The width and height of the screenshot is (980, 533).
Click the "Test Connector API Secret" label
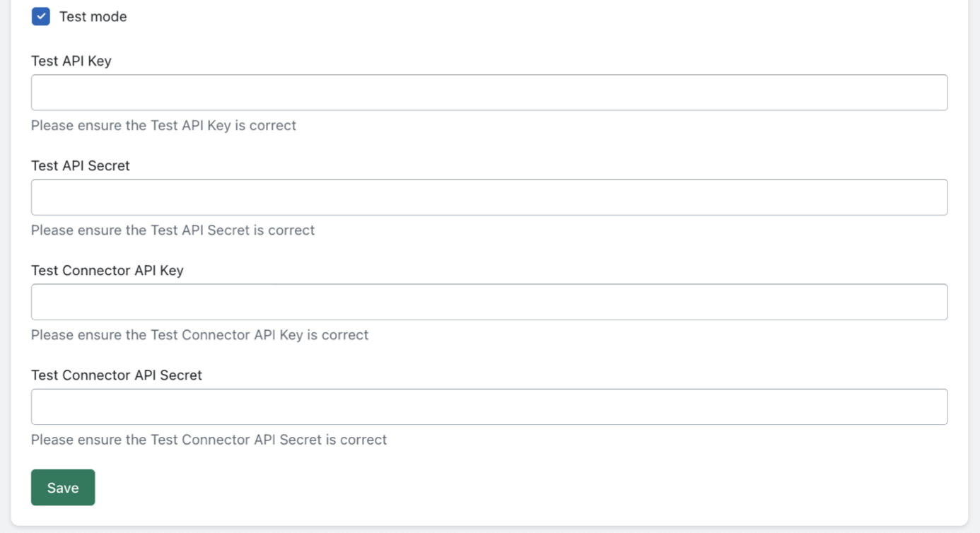tap(117, 375)
